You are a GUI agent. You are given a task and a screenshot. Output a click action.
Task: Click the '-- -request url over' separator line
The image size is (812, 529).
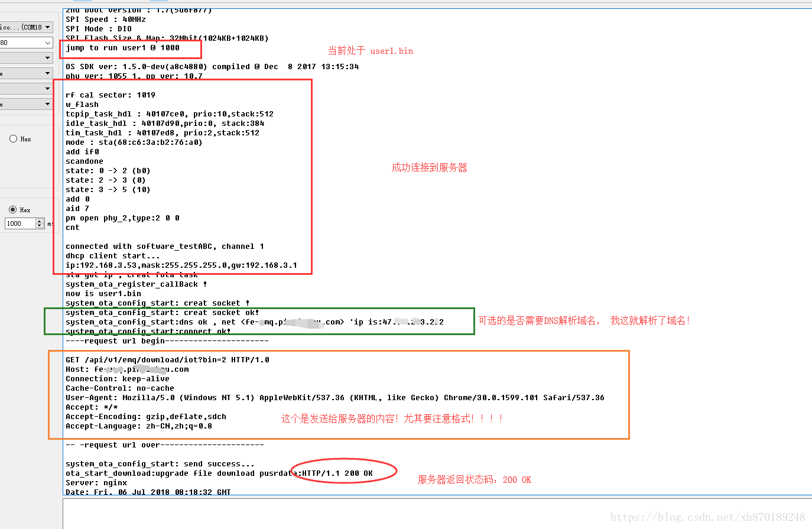tap(165, 445)
